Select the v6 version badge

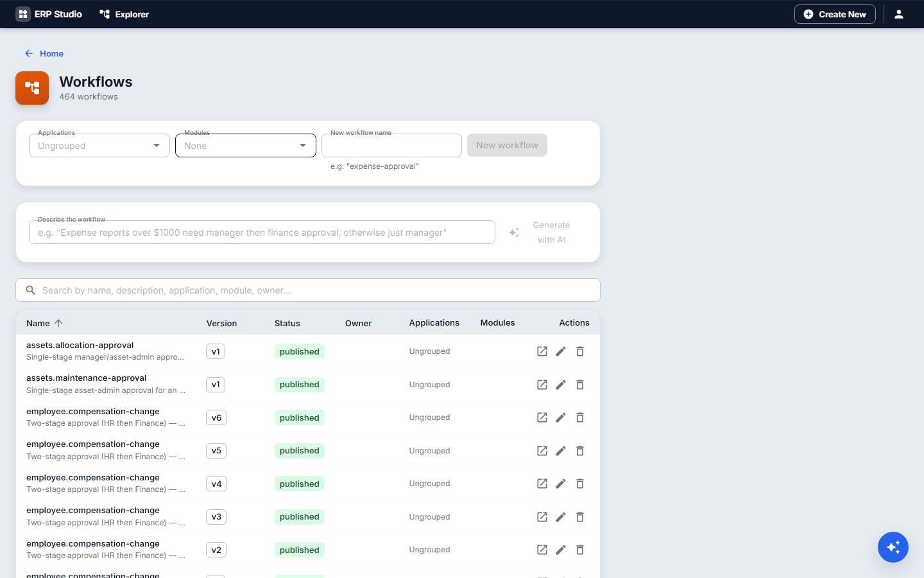pos(216,417)
